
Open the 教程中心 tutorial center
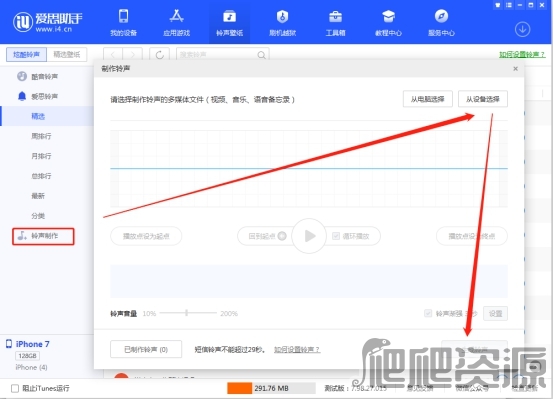click(388, 23)
